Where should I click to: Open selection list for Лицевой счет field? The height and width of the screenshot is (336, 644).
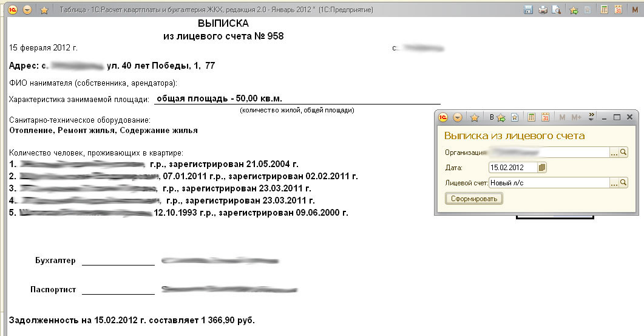pos(614,183)
